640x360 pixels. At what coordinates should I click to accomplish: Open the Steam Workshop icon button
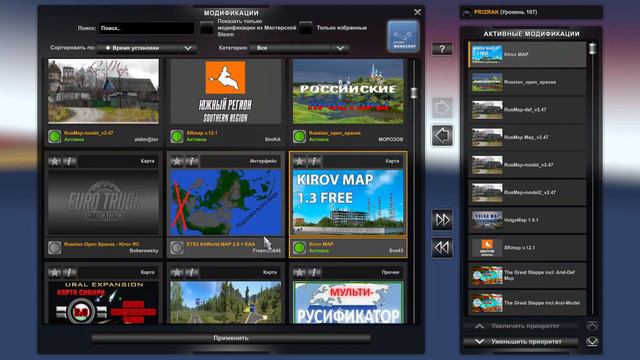click(x=403, y=37)
